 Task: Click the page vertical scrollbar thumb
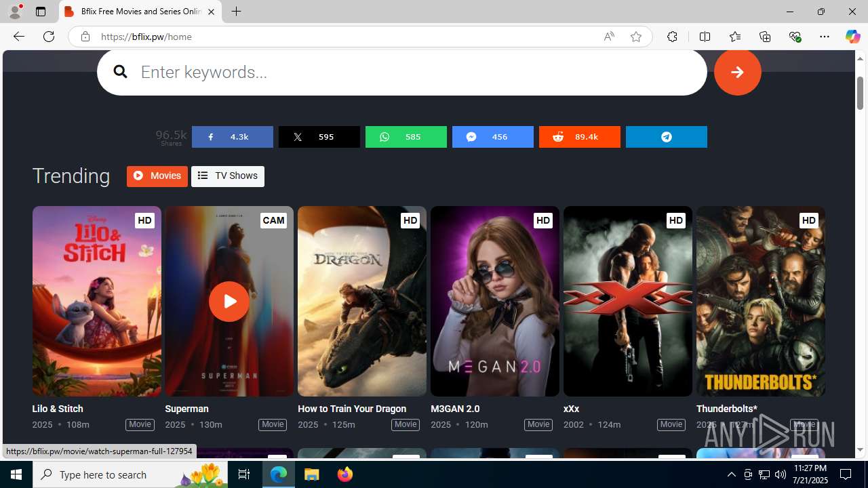(x=860, y=93)
